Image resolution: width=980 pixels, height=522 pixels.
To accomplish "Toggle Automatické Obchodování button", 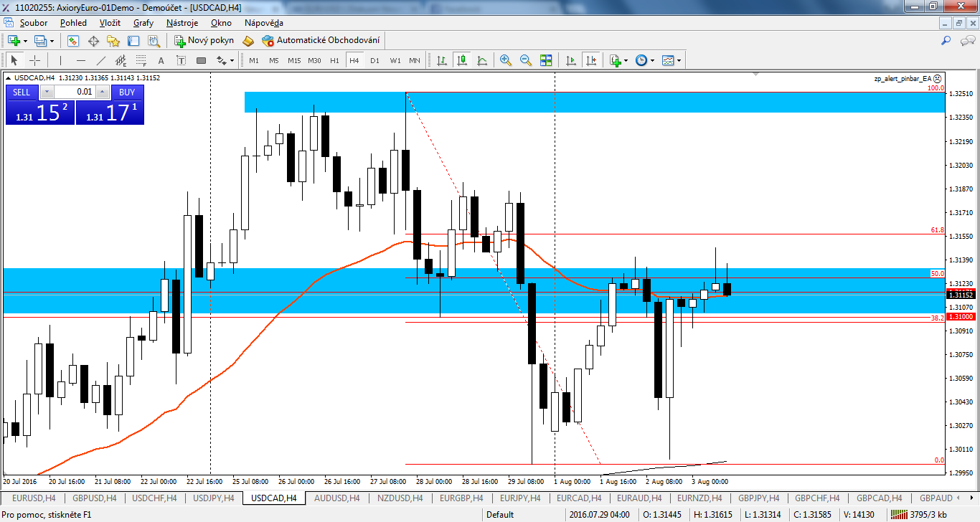I will click(321, 41).
